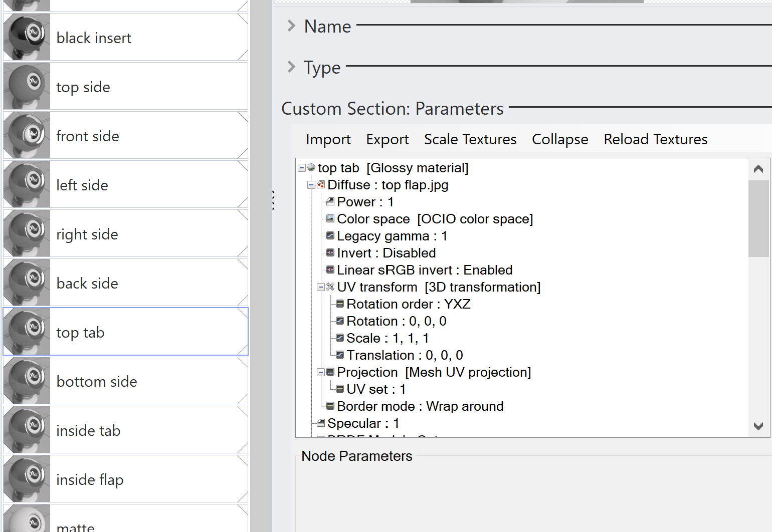This screenshot has height=532, width=772.
Task: Click the Reload Textures button
Action: [655, 139]
